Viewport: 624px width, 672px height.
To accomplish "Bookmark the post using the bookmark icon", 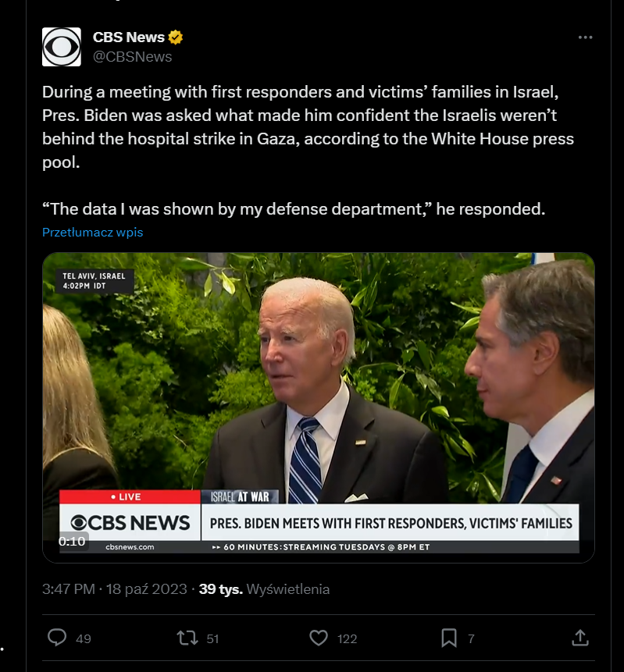I will pos(449,638).
